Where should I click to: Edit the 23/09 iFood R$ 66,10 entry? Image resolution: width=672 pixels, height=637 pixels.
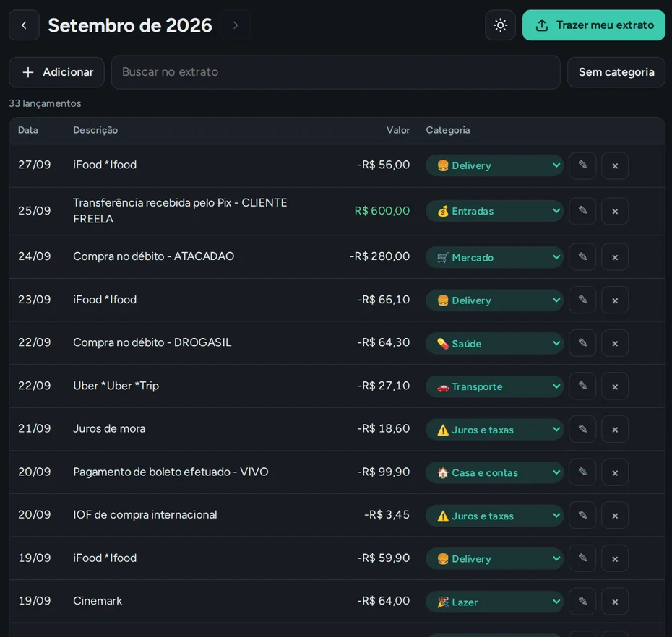[582, 300]
